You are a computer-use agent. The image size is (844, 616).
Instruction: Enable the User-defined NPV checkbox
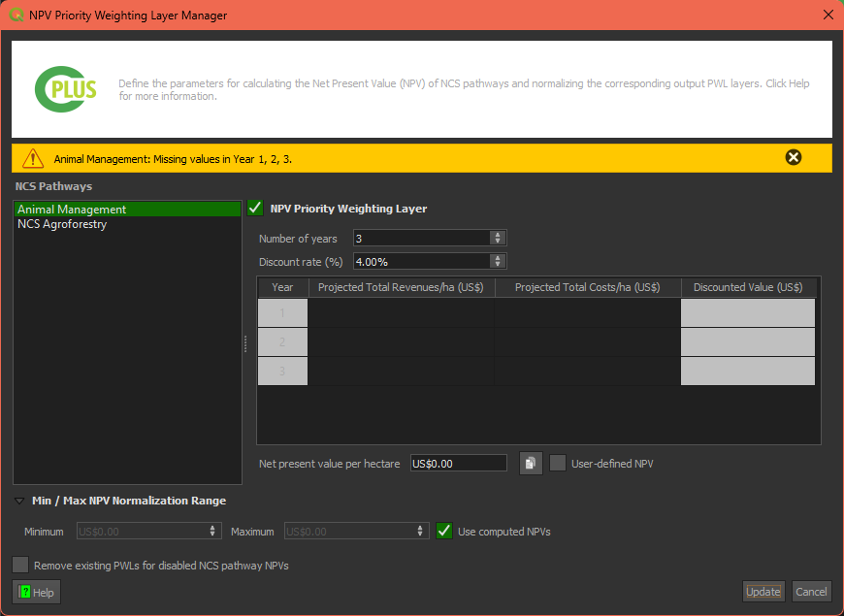(x=558, y=463)
